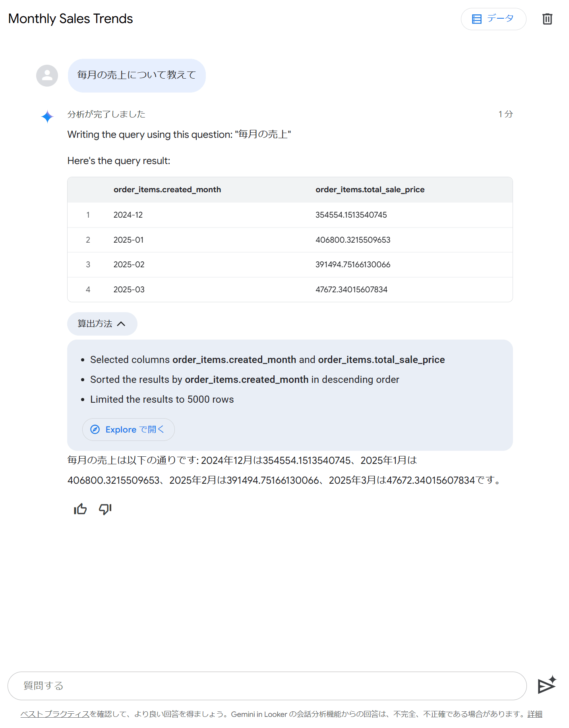Click the user avatar icon
Viewport: 569px width, 728px height.
47,75
